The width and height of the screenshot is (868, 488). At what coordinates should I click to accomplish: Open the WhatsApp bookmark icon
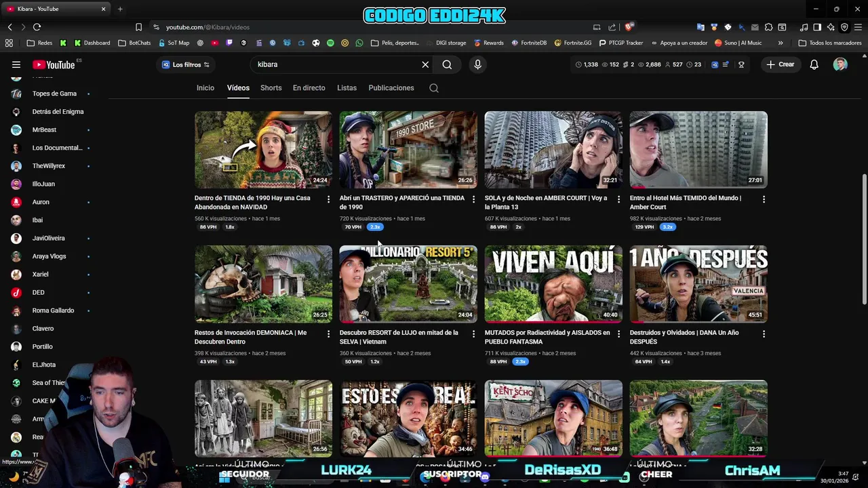pyautogui.click(x=359, y=43)
